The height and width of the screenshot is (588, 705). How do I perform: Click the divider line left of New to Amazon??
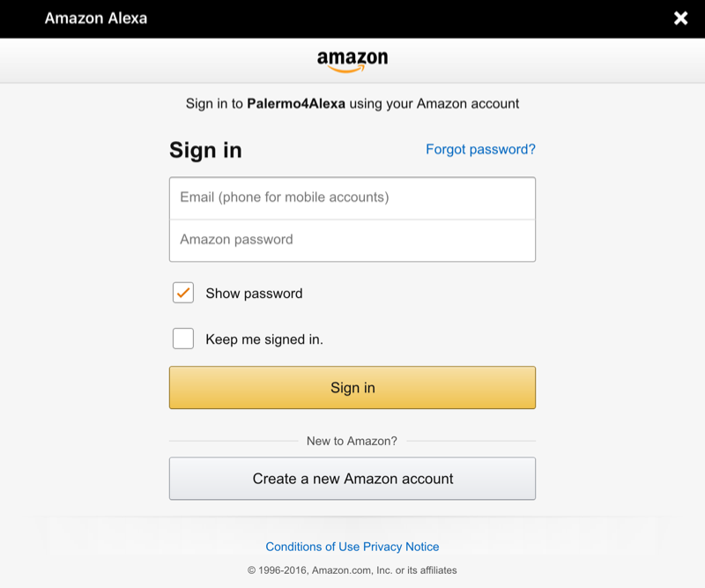[234, 441]
